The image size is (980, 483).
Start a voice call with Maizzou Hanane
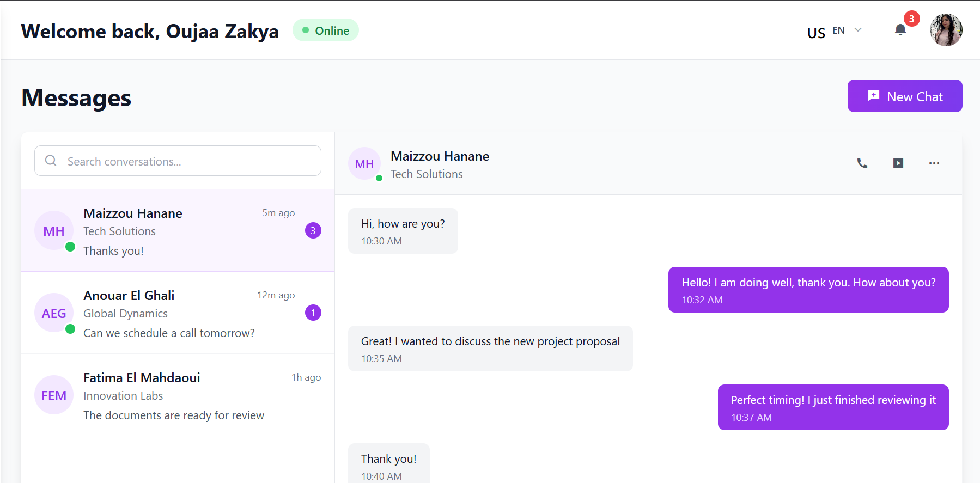[x=862, y=163]
